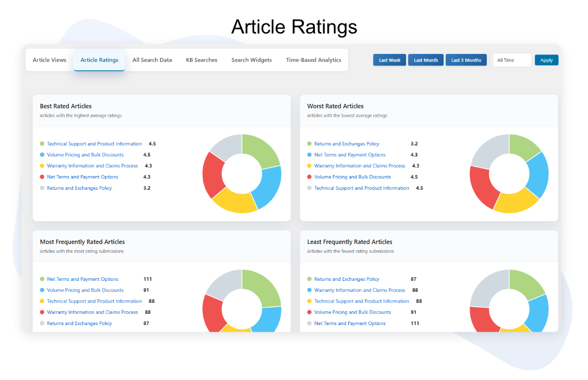Open Warranty Information link in Least Frequently Rated Articles
Image resolution: width=588 pixels, height=380 pixels.
pos(359,290)
